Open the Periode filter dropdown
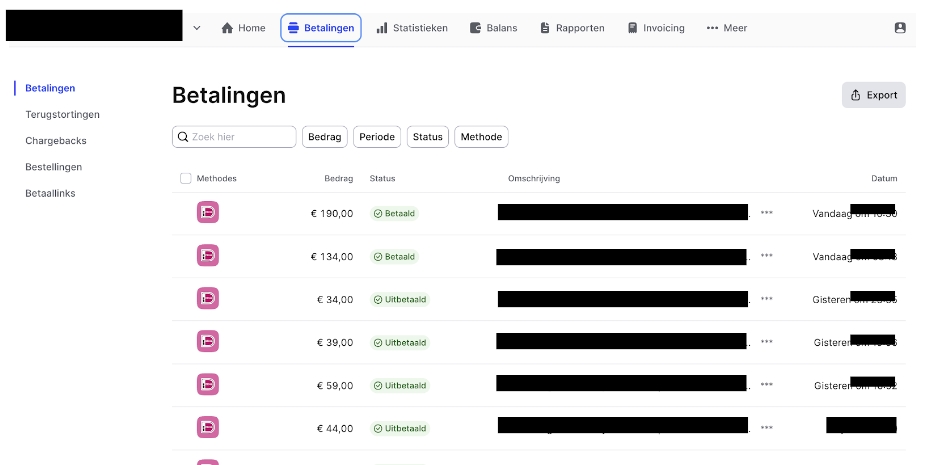Screen dimensions: 936x465 (377, 137)
